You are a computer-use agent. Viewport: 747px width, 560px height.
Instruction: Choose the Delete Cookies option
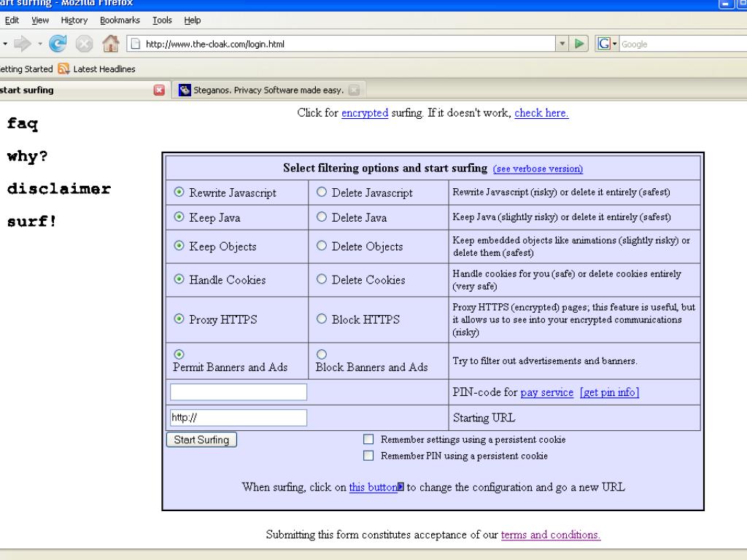click(322, 279)
